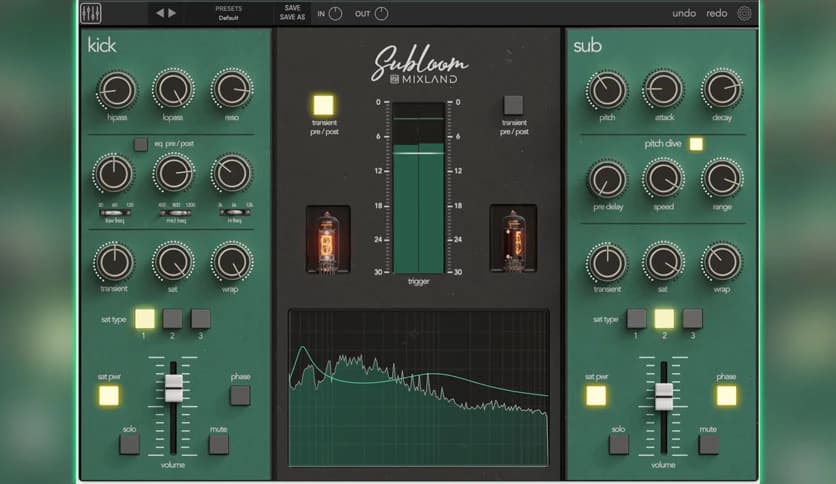Solo the kick channel
Screen dimensions: 836x484
click(x=129, y=444)
